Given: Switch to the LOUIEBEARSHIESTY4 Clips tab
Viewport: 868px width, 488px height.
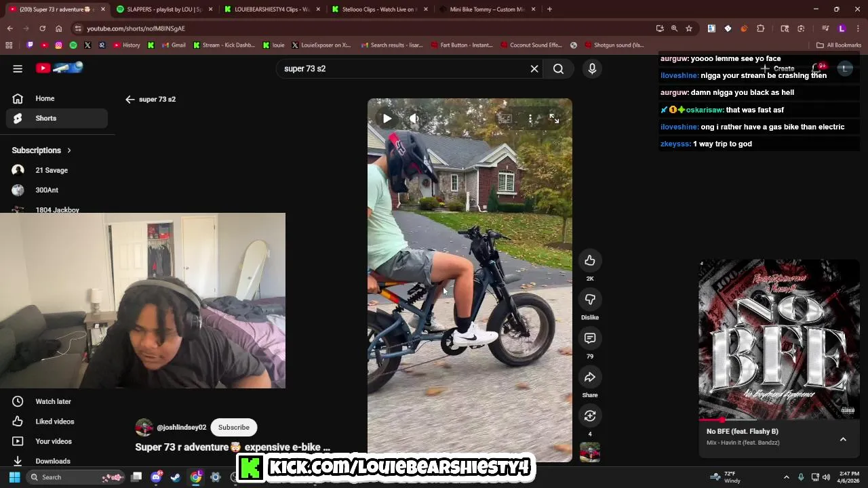Looking at the screenshot, I should click(271, 9).
